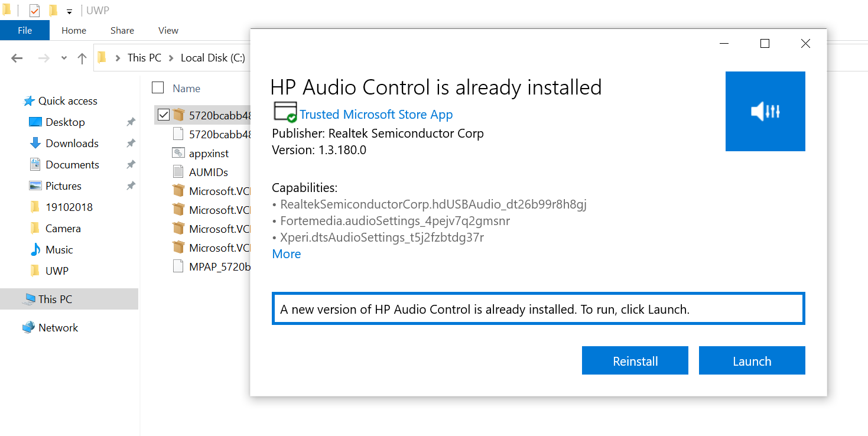868x436 pixels.
Task: Click the Up directory arrow icon
Action: point(82,58)
